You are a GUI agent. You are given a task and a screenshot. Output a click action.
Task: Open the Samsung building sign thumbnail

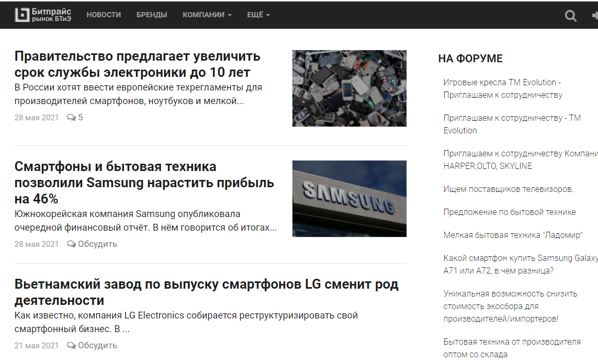click(x=349, y=199)
